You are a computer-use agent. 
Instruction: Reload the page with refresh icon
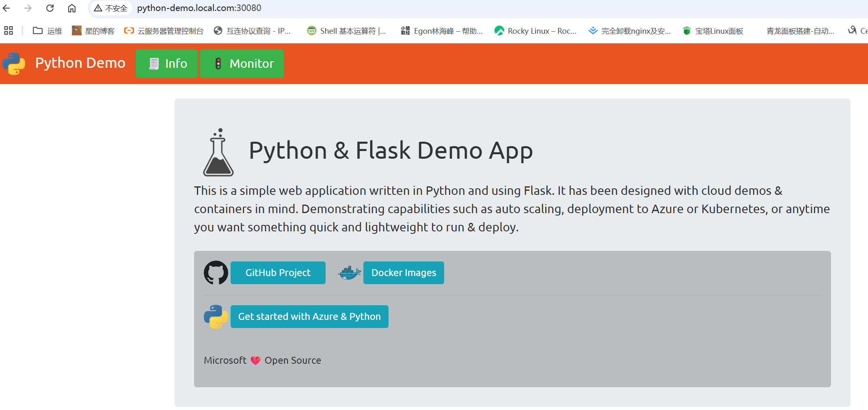(x=50, y=8)
